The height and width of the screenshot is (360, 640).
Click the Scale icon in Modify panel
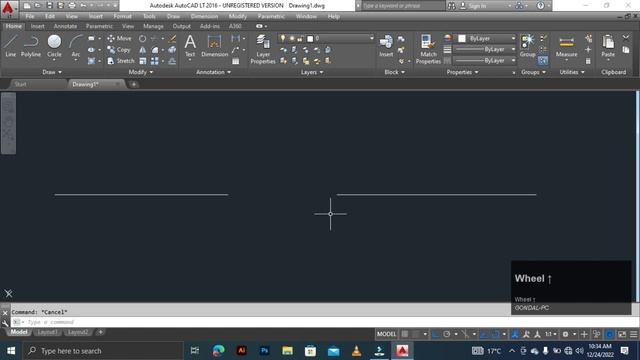click(x=142, y=61)
